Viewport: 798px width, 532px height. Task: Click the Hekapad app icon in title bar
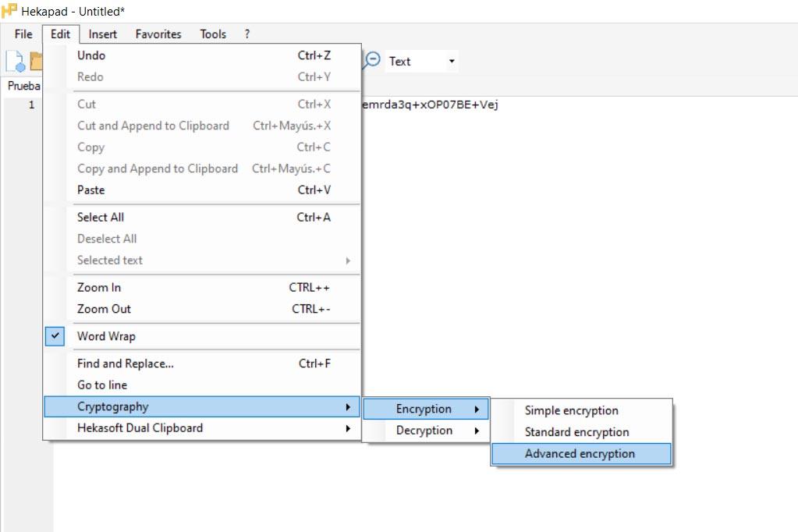[x=9, y=11]
